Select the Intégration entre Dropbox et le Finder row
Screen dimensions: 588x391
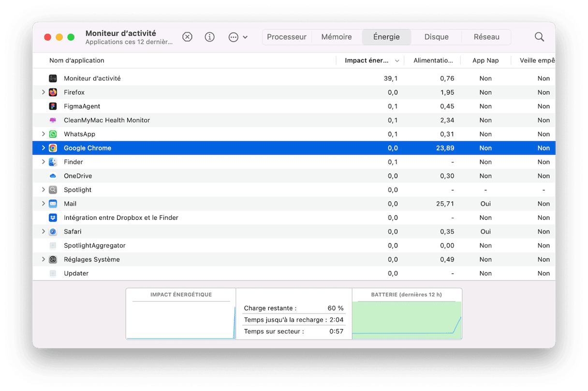[x=294, y=218]
